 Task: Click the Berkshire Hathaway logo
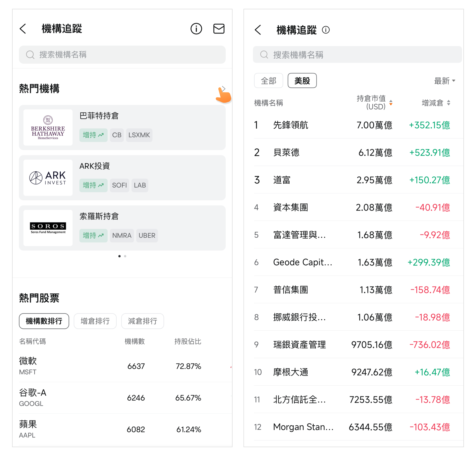pos(48,127)
